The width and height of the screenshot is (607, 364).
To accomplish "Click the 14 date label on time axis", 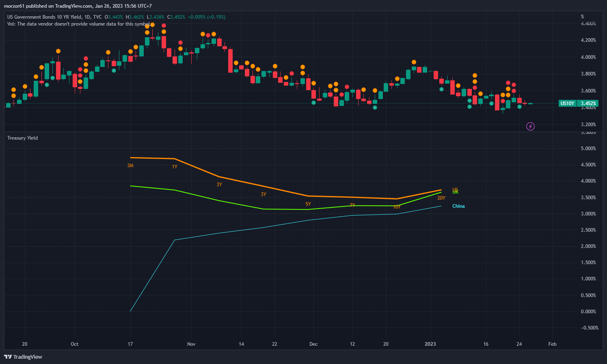I will click(x=242, y=344).
